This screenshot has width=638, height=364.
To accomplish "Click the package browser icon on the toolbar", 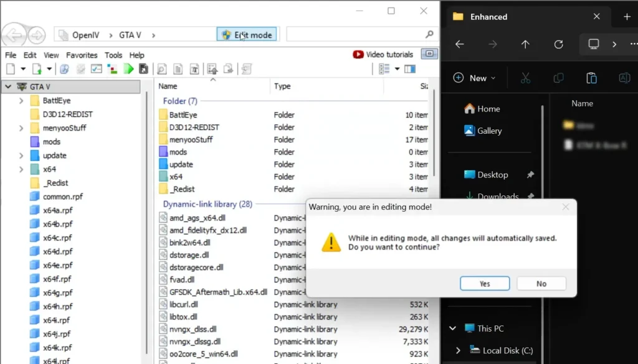I will [x=64, y=68].
